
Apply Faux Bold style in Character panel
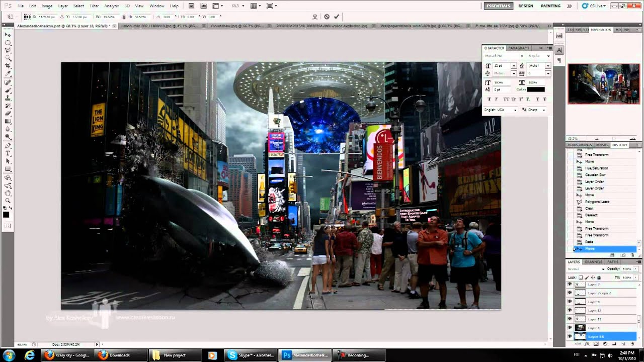[489, 99]
